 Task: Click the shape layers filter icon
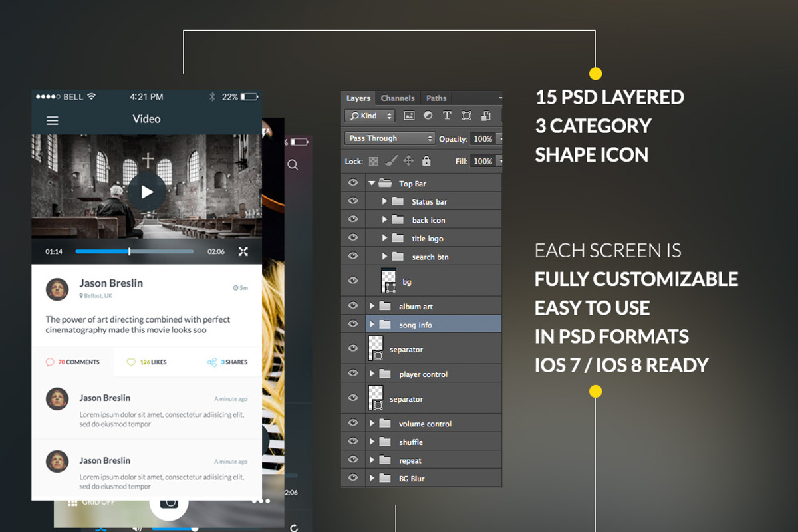coord(467,115)
